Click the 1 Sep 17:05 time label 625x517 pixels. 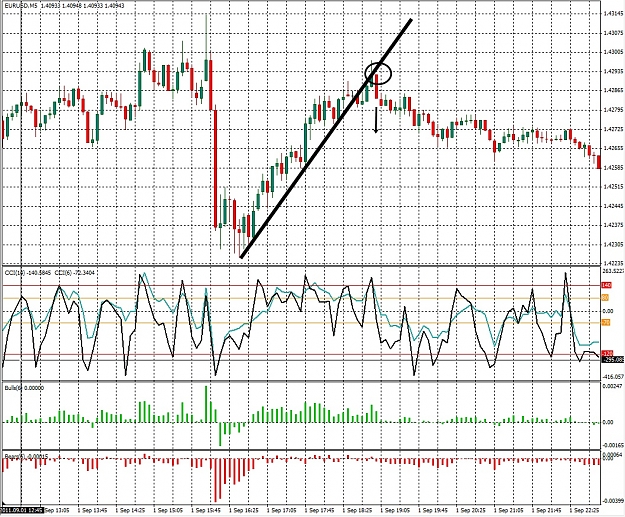(x=282, y=510)
